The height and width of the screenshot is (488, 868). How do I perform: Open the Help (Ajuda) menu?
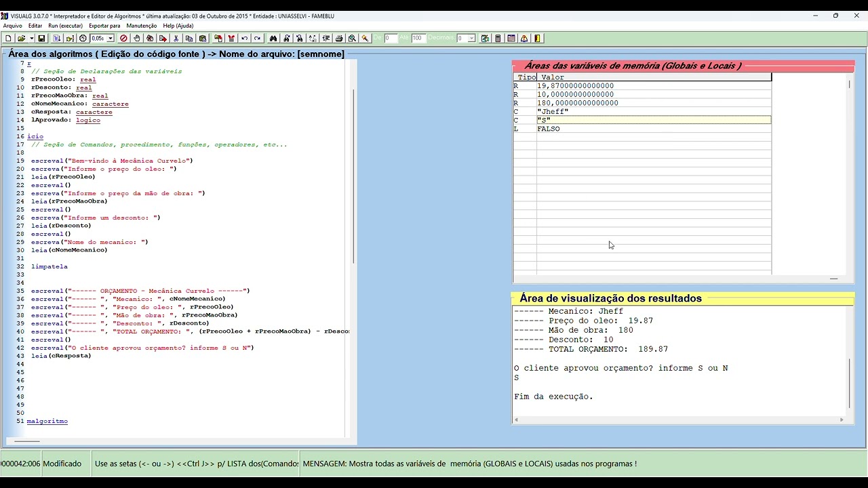(178, 26)
